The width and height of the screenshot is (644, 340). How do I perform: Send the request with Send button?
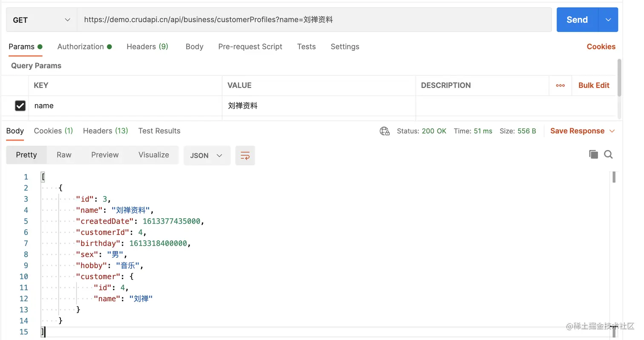pos(577,20)
